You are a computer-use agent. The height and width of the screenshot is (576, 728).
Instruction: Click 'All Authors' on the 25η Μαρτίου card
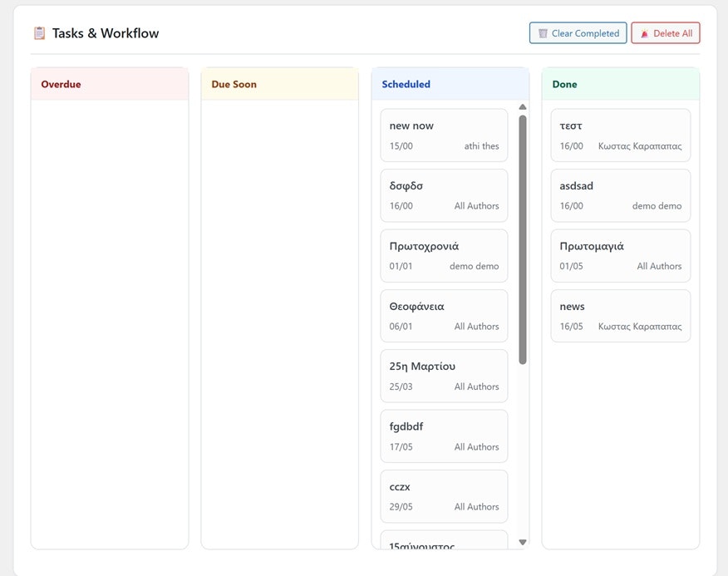point(476,386)
